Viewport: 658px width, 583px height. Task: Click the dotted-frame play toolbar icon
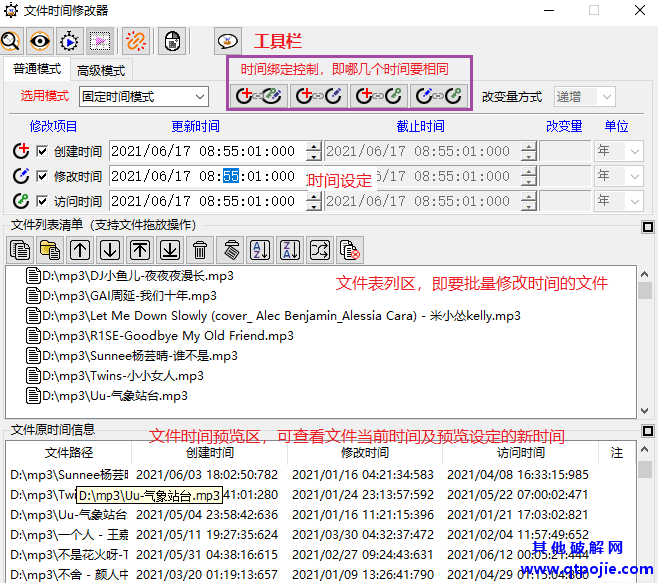99,41
